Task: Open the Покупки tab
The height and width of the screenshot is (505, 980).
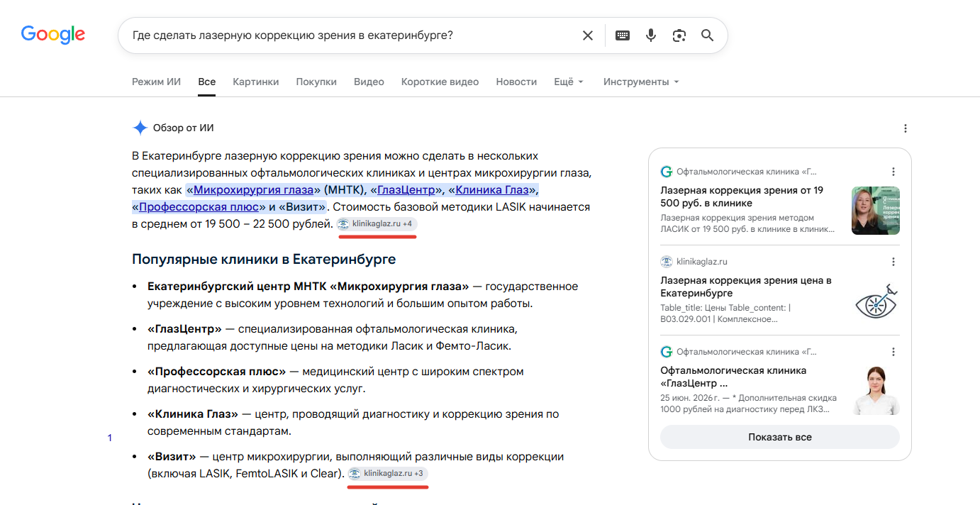Action: click(316, 82)
